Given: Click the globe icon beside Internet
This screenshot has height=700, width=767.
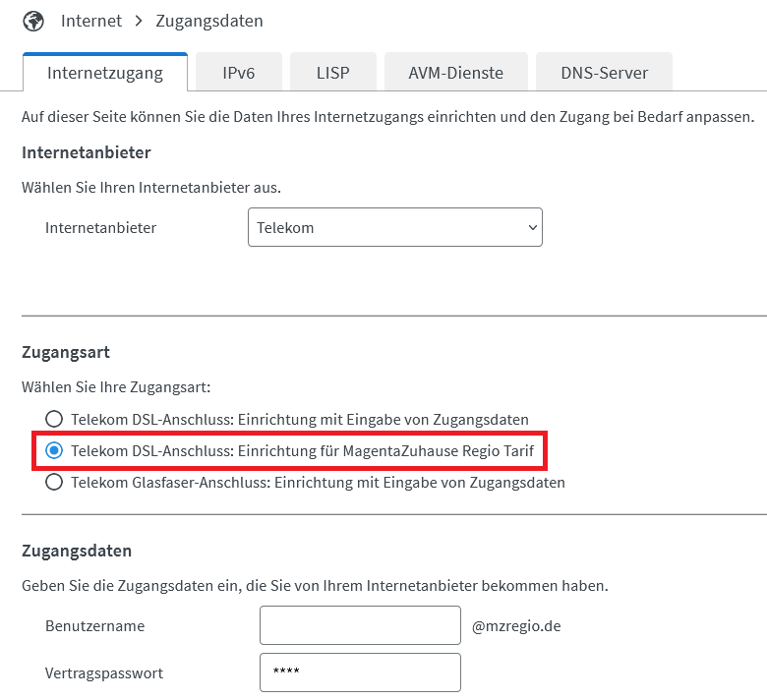Looking at the screenshot, I should [33, 21].
